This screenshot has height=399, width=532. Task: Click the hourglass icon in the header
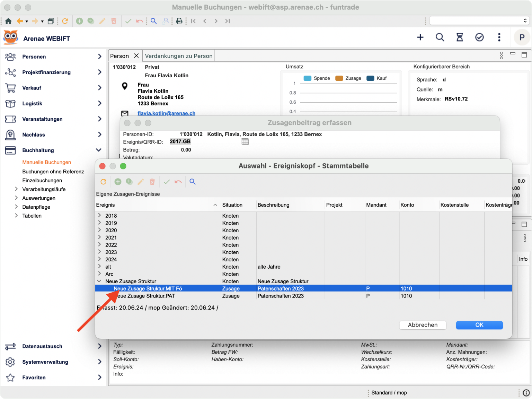tap(460, 37)
